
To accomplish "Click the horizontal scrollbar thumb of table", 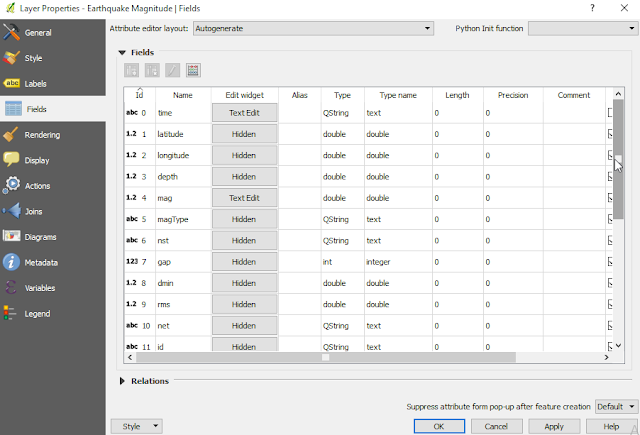I will (326, 357).
